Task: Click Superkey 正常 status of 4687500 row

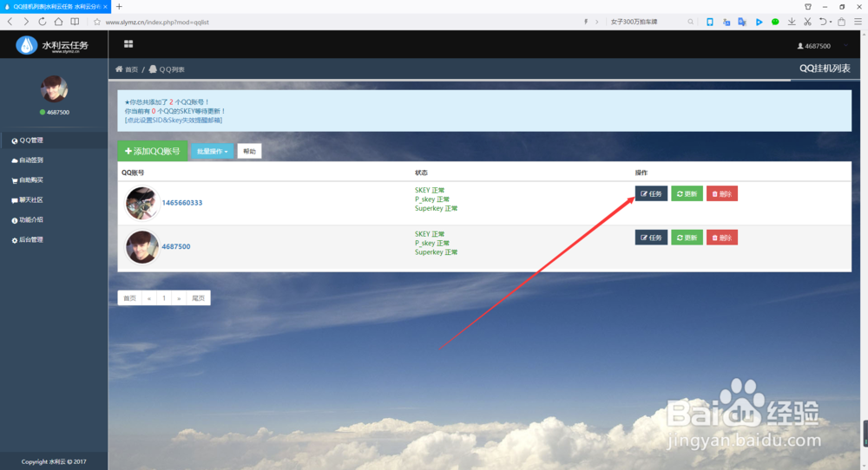Action: [437, 252]
